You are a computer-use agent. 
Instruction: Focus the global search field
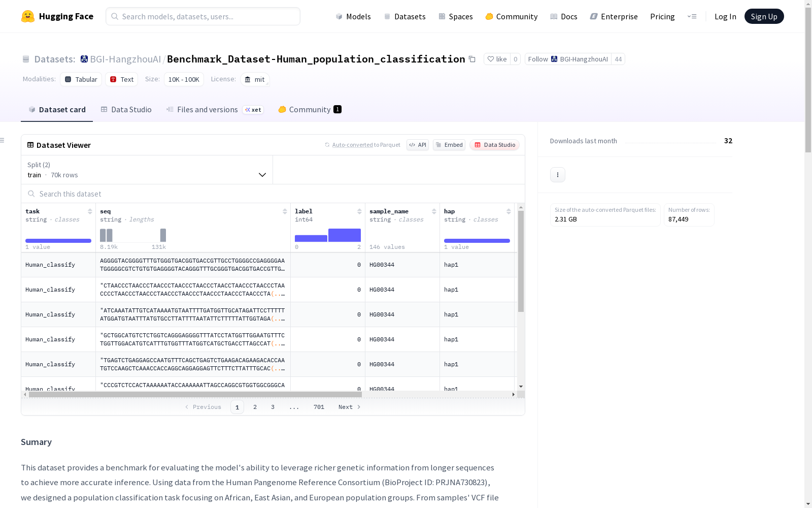[203, 16]
